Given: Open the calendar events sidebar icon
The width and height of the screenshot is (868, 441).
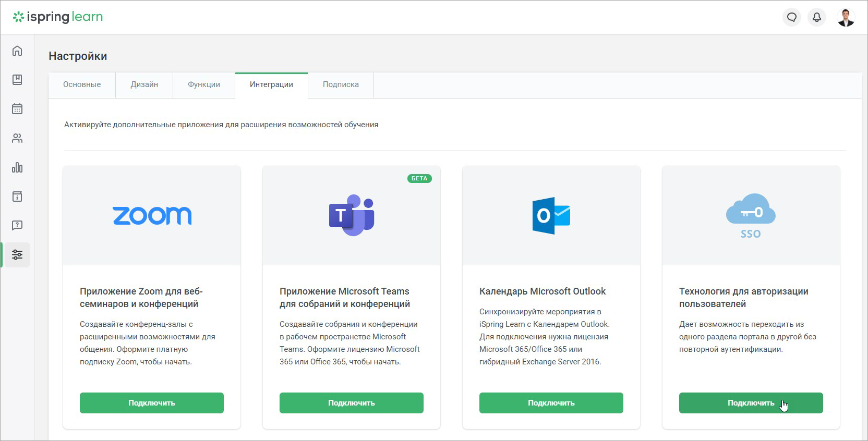Looking at the screenshot, I should (17, 109).
